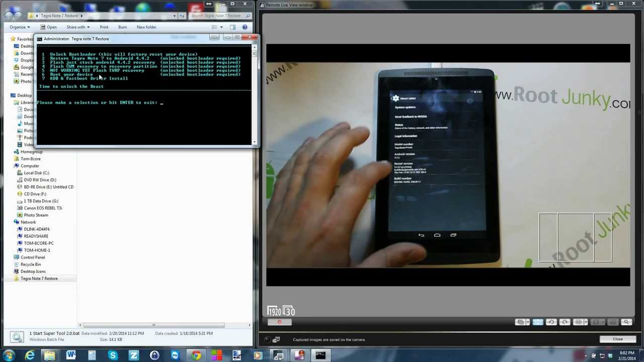This screenshot has width=644, height=362.
Task: Click Print in the Explorer toolbar
Action: point(104,27)
